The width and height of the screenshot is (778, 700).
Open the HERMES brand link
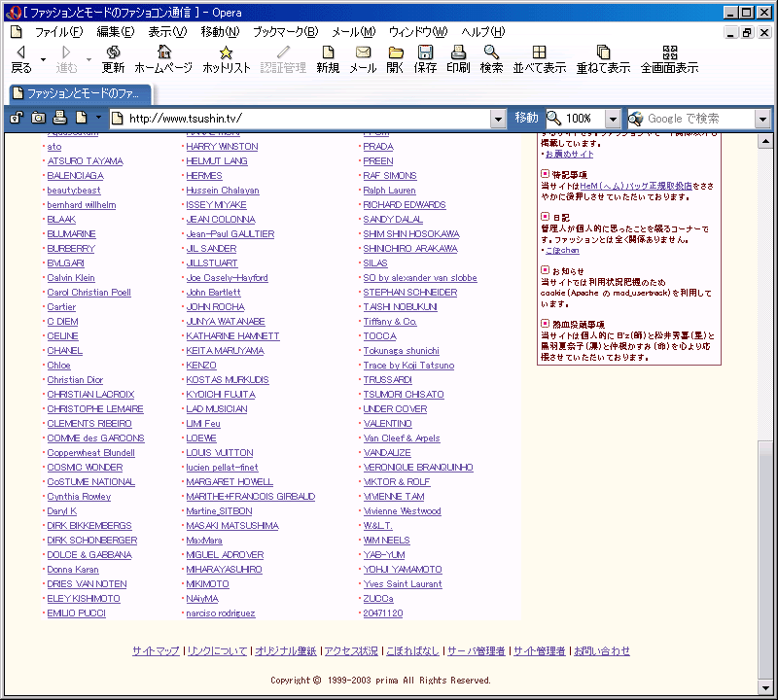click(204, 176)
